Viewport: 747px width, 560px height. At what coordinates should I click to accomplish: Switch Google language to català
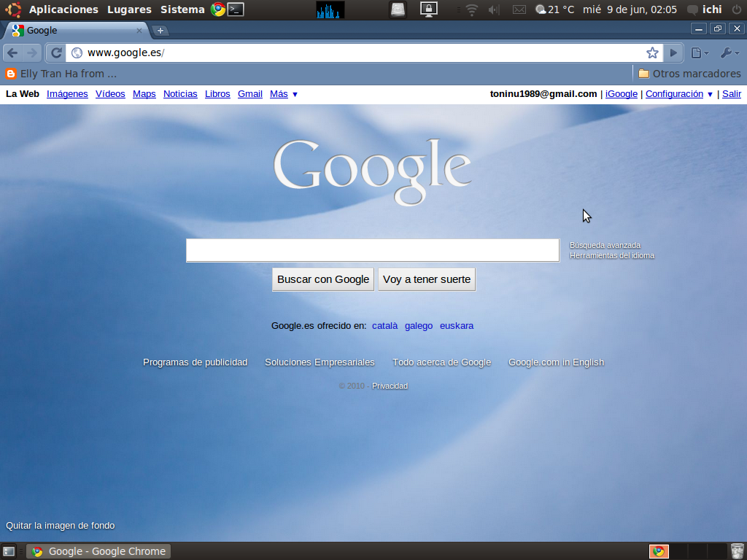pyautogui.click(x=385, y=326)
